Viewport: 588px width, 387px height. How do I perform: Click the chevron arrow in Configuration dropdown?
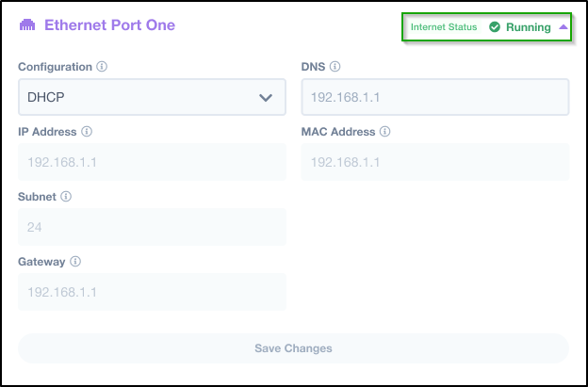pos(266,98)
